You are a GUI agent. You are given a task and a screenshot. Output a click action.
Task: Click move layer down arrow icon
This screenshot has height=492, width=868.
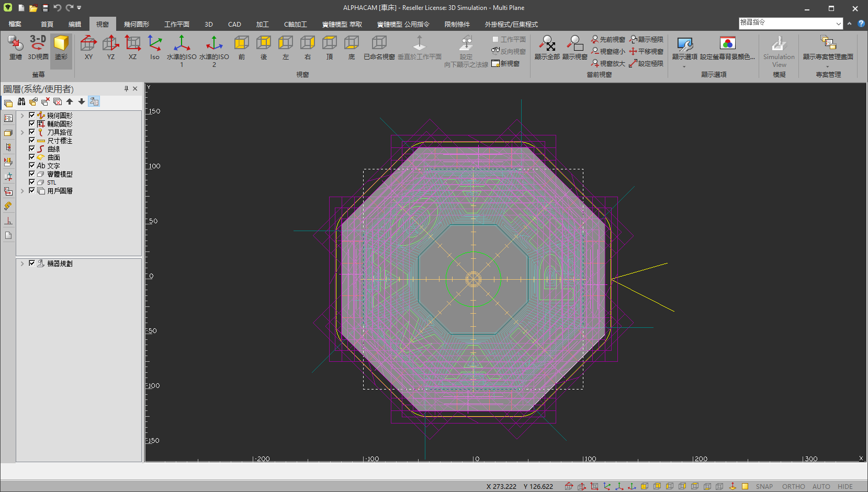click(x=82, y=101)
